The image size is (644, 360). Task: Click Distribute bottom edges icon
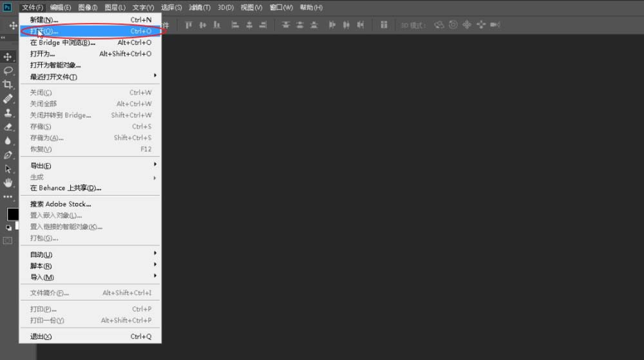(x=314, y=25)
